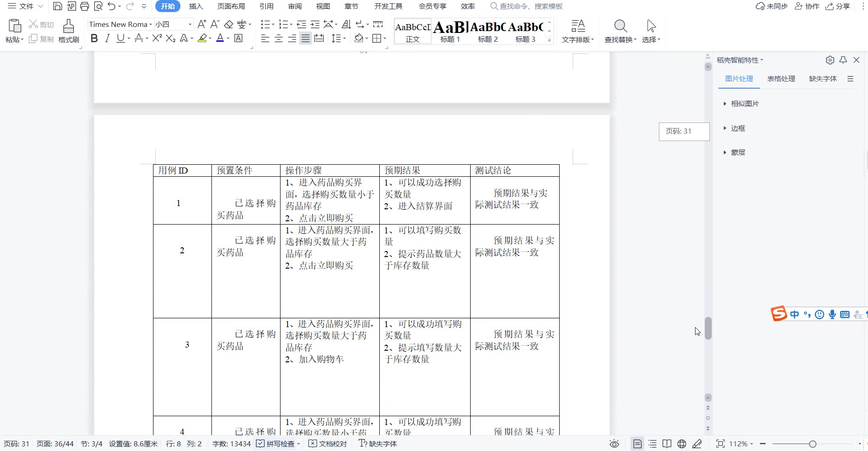The height and width of the screenshot is (451, 868).
Task: Open settings gear in the side panel
Action: [830, 60]
